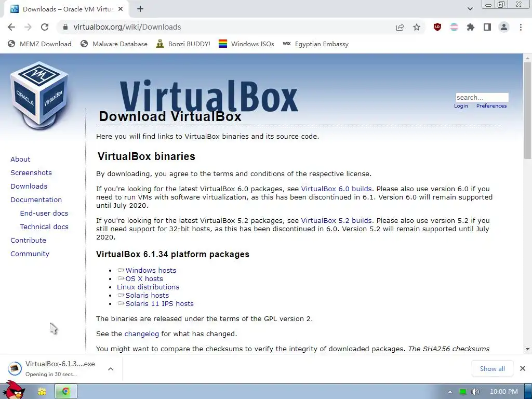Open the green network tray icon

[x=463, y=392]
